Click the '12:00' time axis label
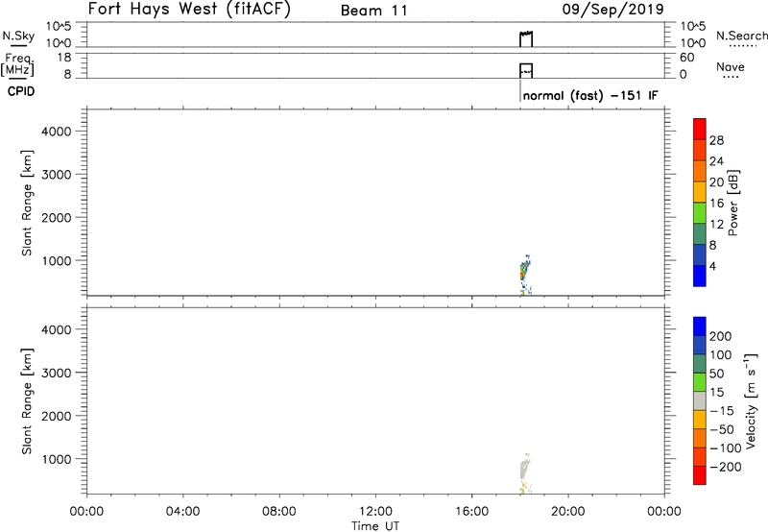The image size is (768, 532). click(375, 512)
